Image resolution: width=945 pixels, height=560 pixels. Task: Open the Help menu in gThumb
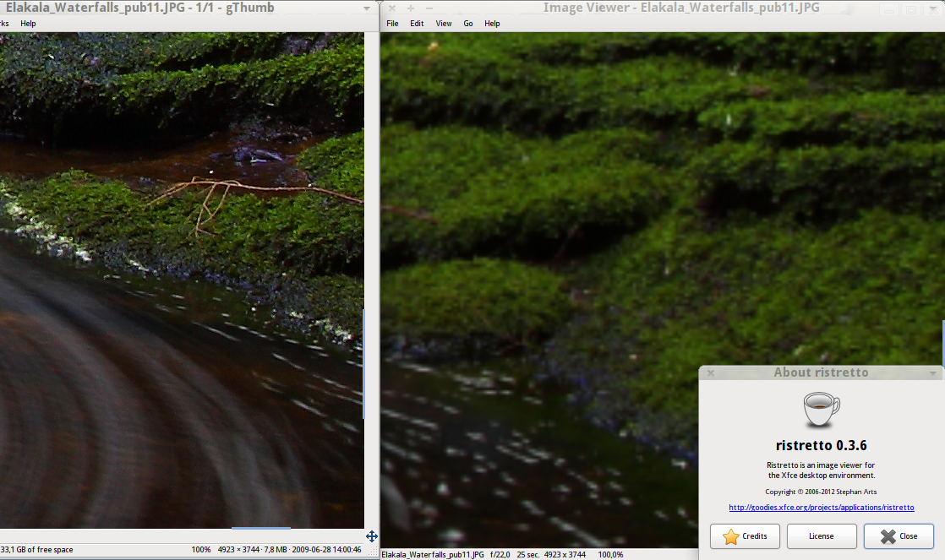28,24
